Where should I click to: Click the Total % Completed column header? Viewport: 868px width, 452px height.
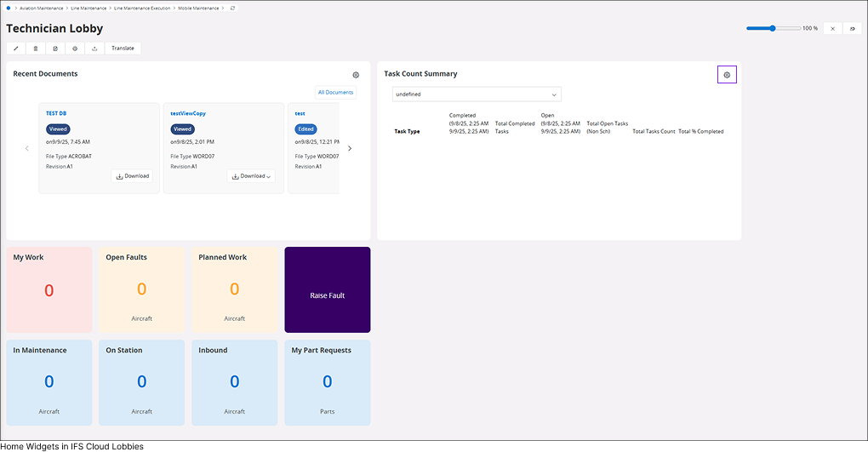tap(701, 132)
